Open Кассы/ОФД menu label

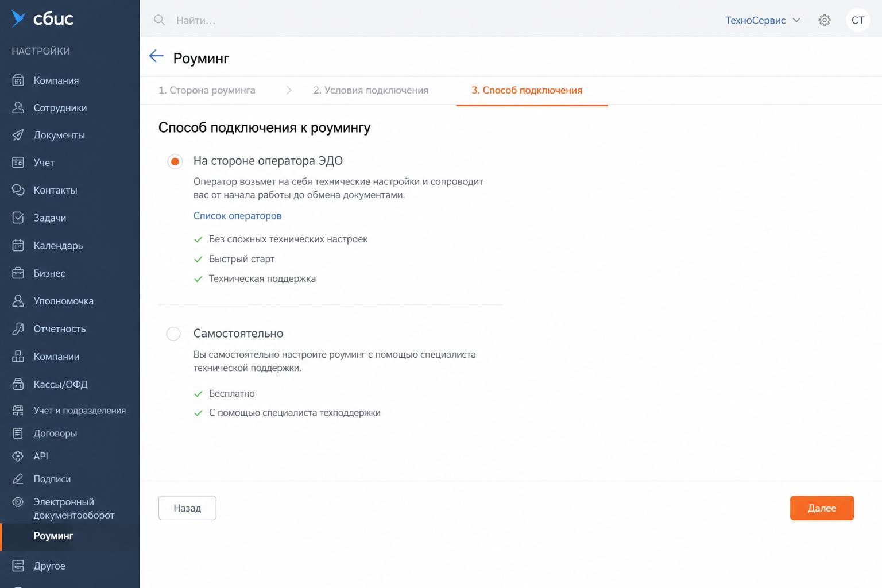click(60, 384)
